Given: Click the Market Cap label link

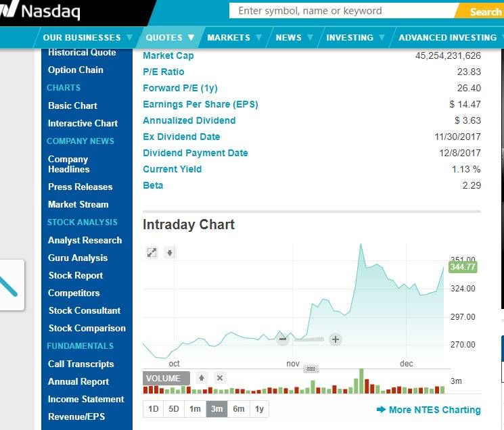Looking at the screenshot, I should (168, 55).
